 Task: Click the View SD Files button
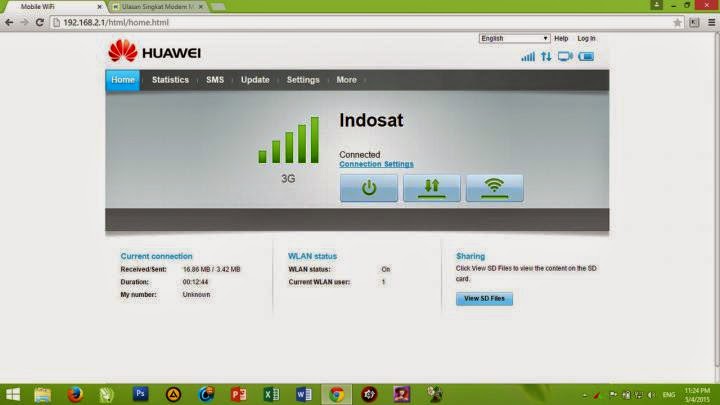point(484,298)
